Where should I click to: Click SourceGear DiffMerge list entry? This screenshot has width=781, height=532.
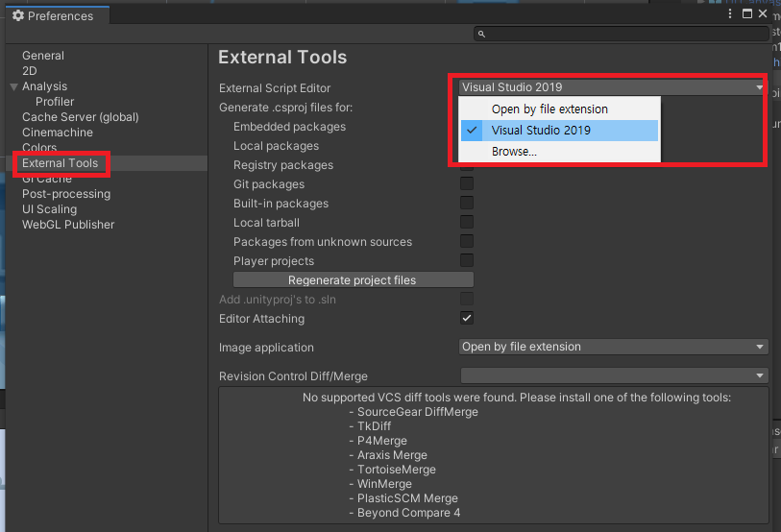click(x=417, y=412)
